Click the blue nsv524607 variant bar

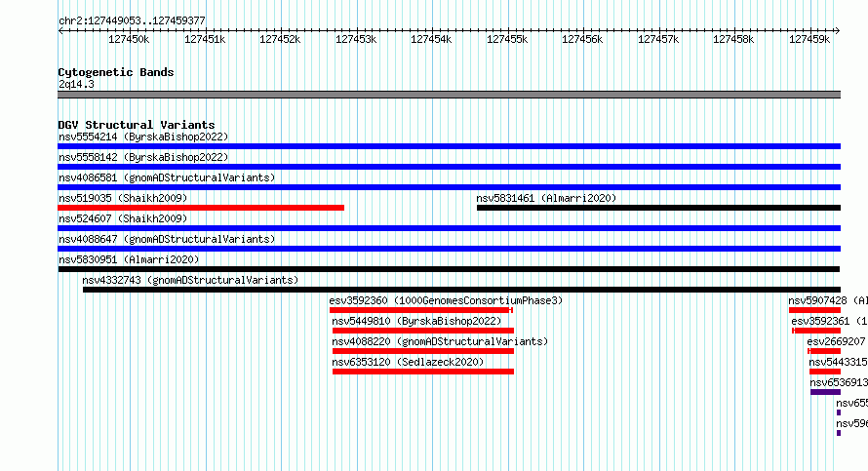pos(449,228)
